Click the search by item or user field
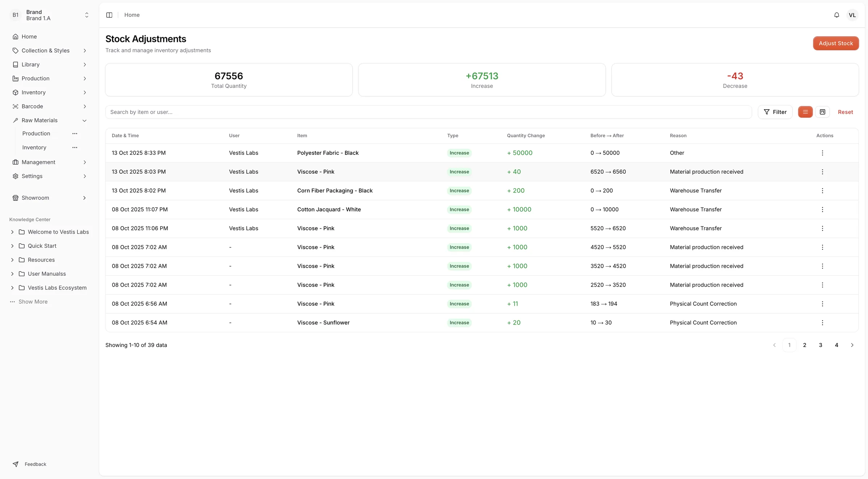Viewport: 868px width, 479px height. click(429, 112)
